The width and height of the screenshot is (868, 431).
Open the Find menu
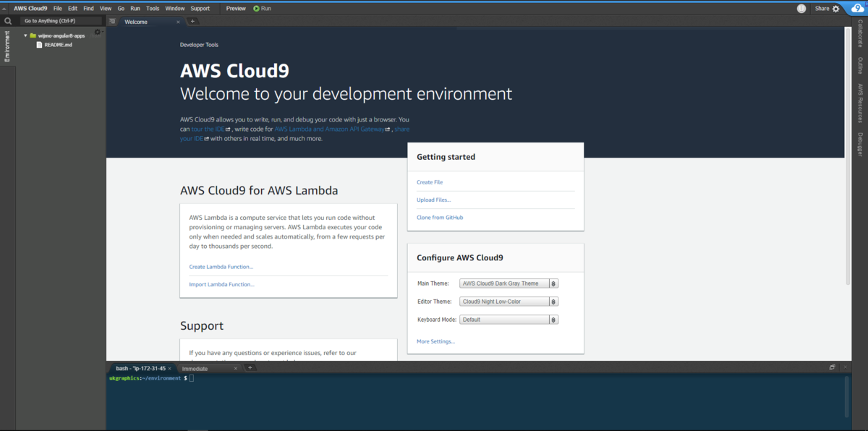(88, 9)
